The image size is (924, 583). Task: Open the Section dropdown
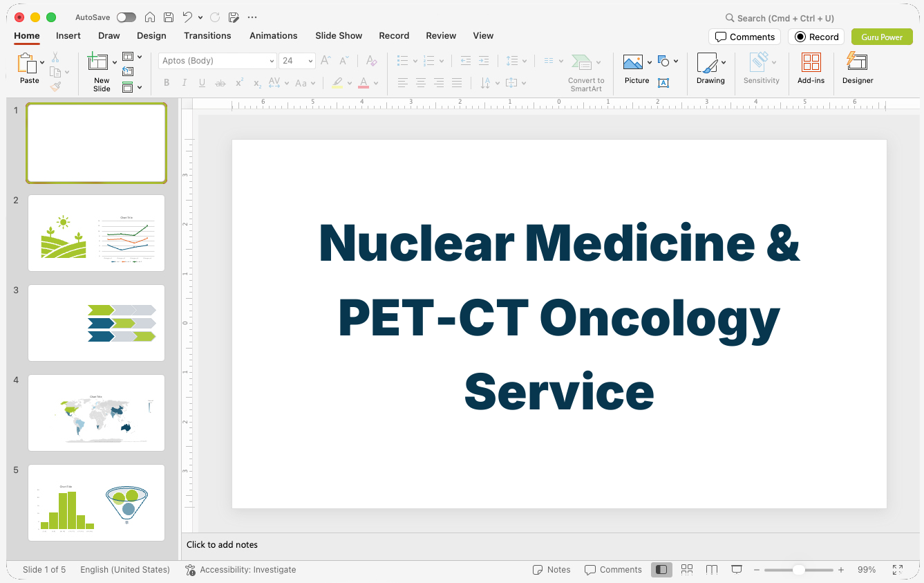pos(132,87)
